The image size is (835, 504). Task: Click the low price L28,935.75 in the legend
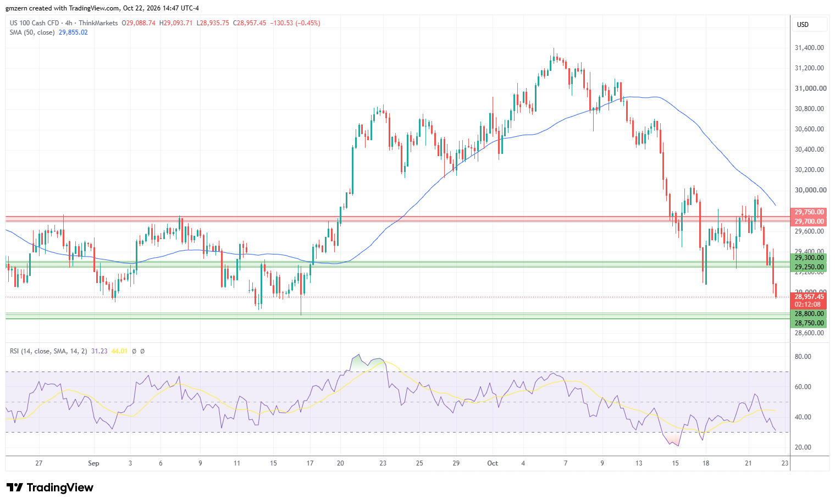pos(213,23)
